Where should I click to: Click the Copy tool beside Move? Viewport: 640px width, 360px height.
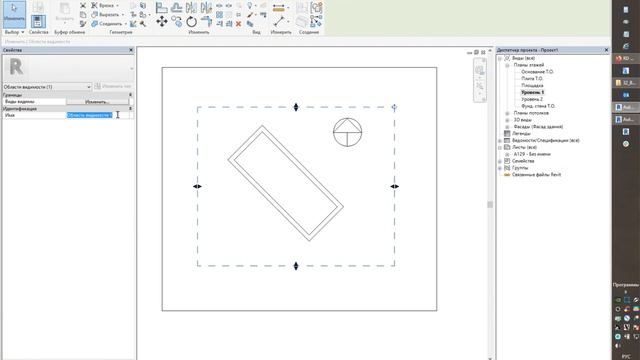[x=177, y=21]
